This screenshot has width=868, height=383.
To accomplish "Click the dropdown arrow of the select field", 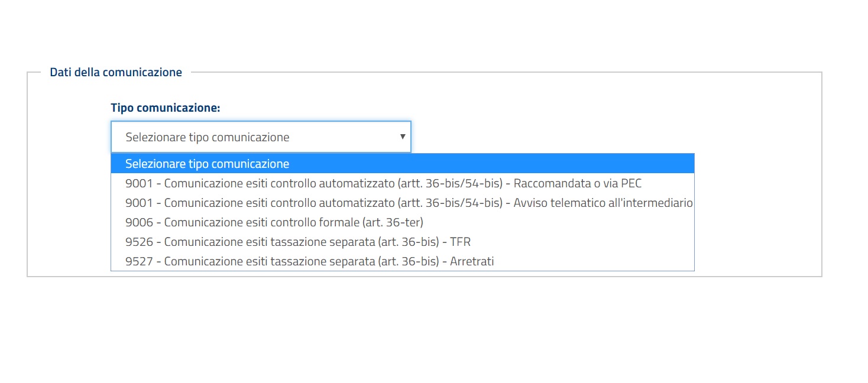I will pyautogui.click(x=402, y=137).
